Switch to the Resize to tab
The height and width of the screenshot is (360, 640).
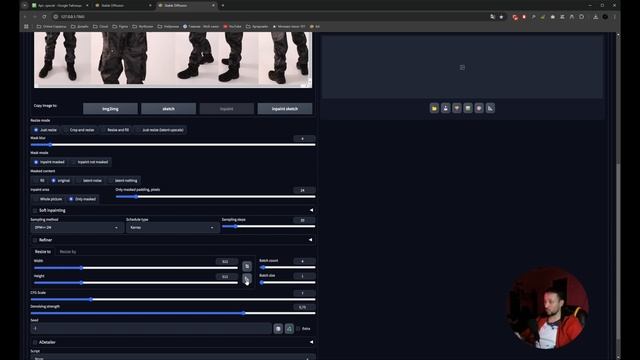[43, 252]
